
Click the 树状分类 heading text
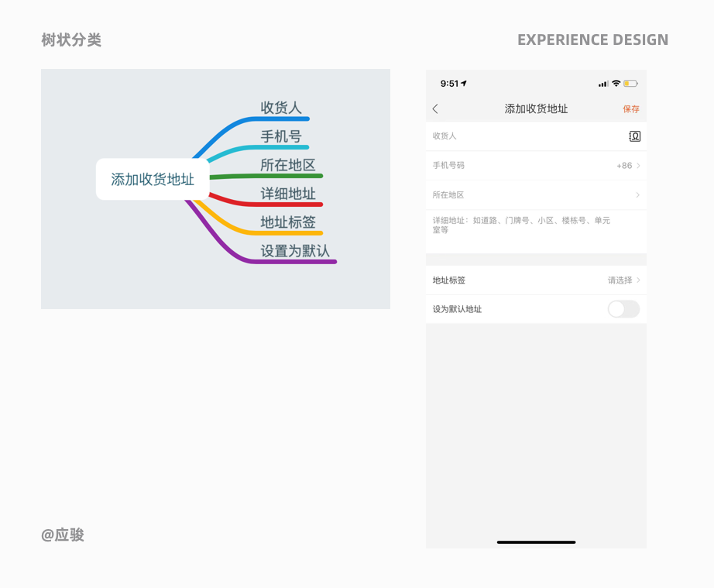click(71, 40)
